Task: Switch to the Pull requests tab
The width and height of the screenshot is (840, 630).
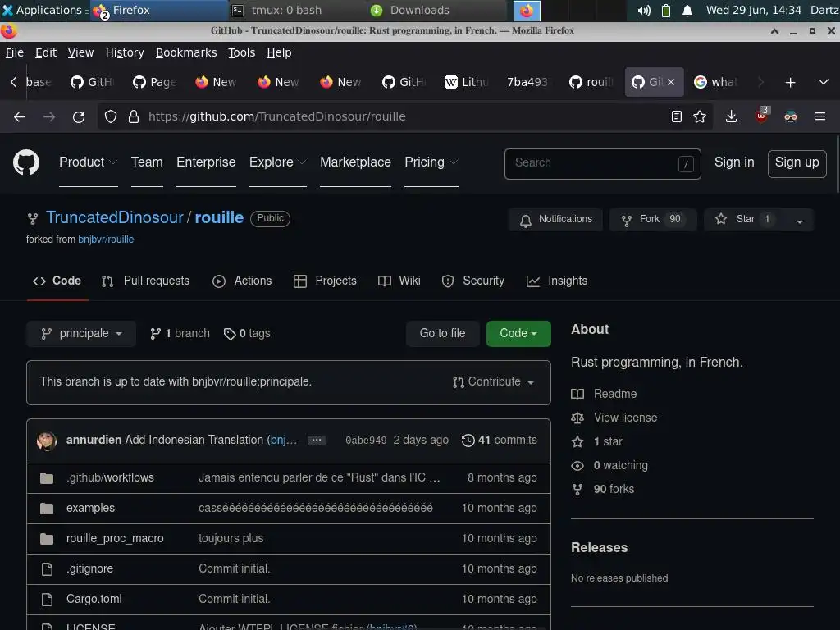Action: point(146,281)
